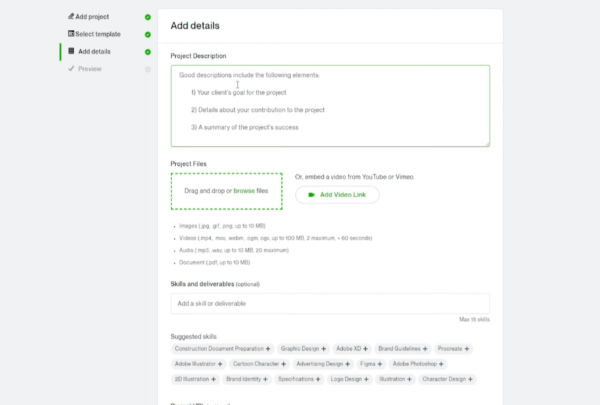Click plus icon on Character Design chip

coord(470,379)
